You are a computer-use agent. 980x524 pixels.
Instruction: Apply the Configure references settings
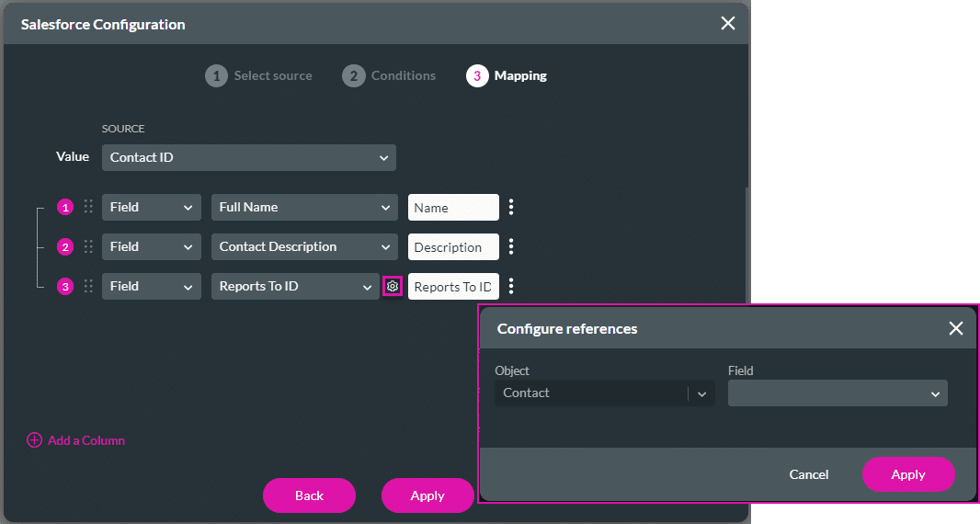[x=908, y=474]
